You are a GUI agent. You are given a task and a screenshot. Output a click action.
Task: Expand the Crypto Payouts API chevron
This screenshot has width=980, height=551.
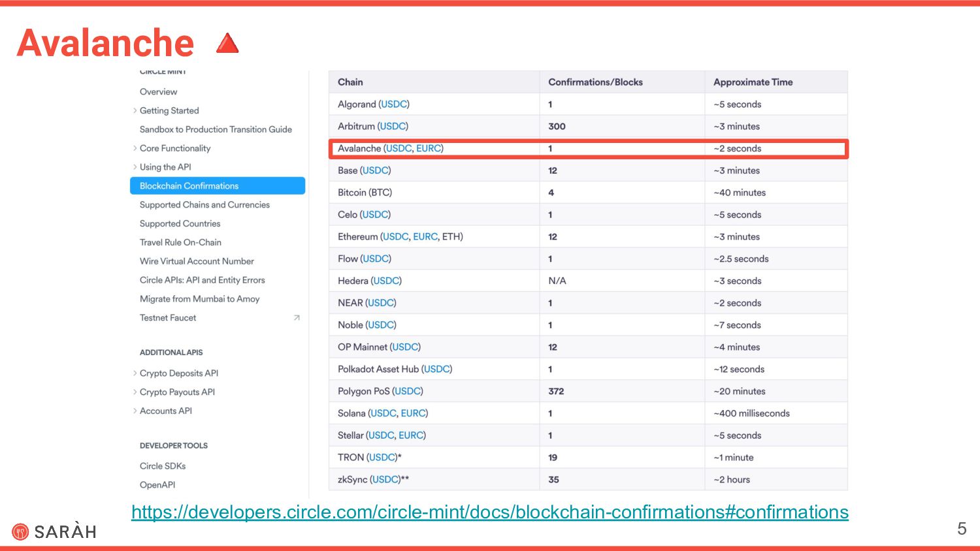(x=135, y=392)
